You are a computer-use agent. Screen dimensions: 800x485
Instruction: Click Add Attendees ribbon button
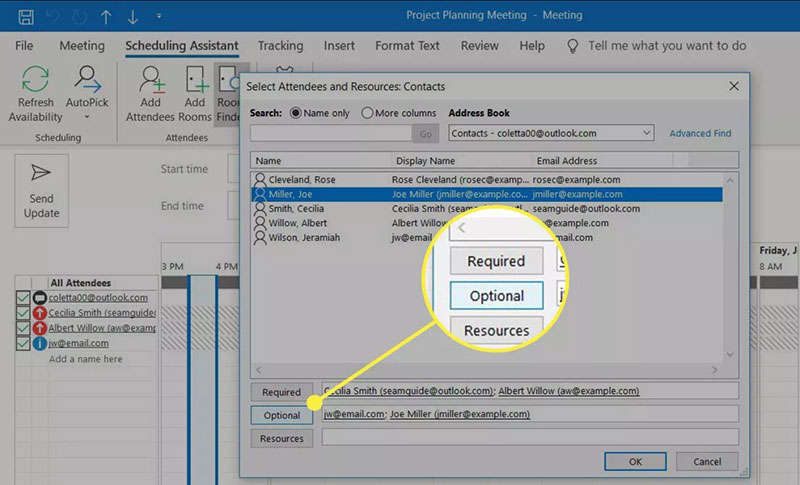(x=151, y=94)
